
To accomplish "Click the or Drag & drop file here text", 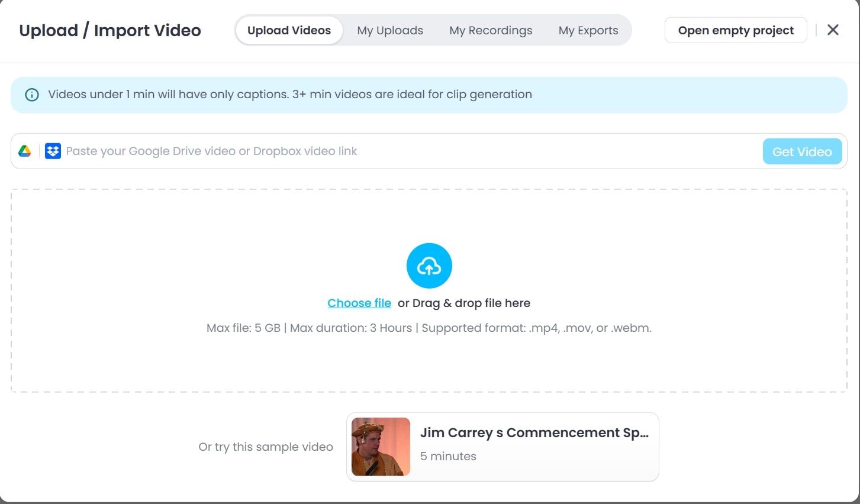I will (x=464, y=303).
